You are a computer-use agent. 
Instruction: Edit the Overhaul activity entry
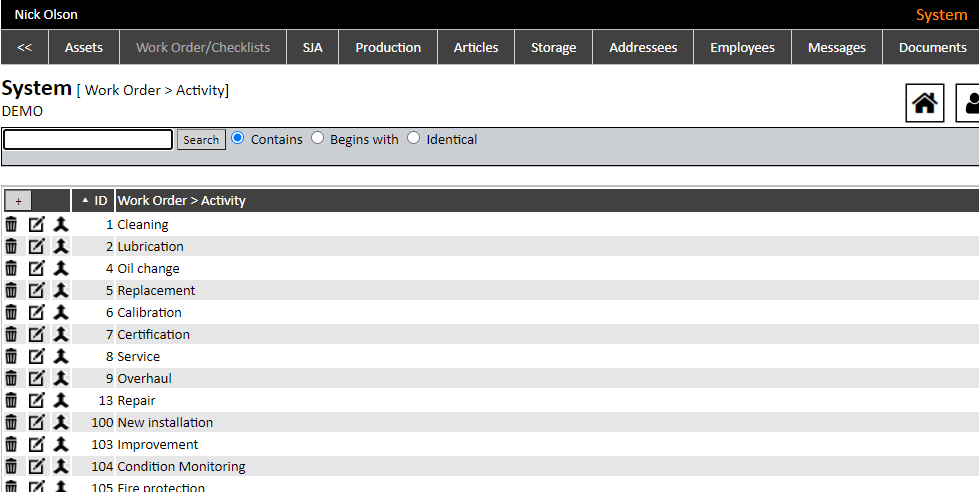click(x=36, y=379)
